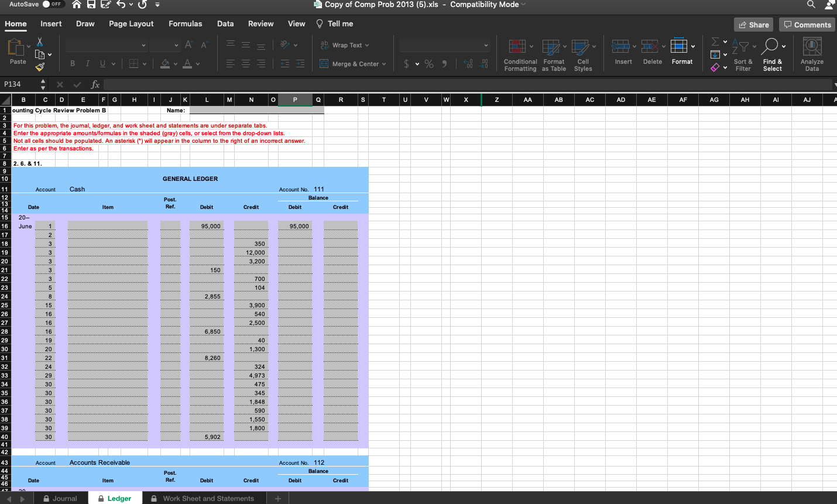The image size is (837, 504).
Task: Open the Page Layout tab
Action: [131, 24]
